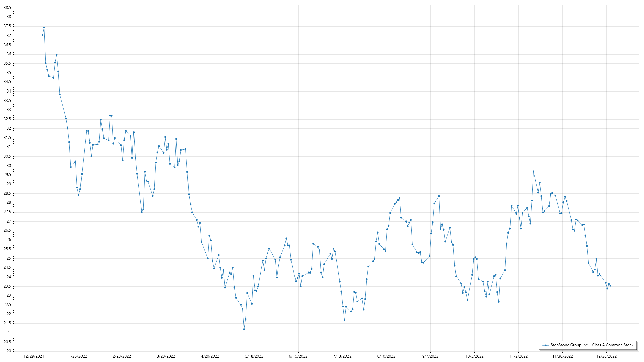Click the 9/7/2022 x-axis date label
This screenshot has height=362, width=644.
coord(430,356)
